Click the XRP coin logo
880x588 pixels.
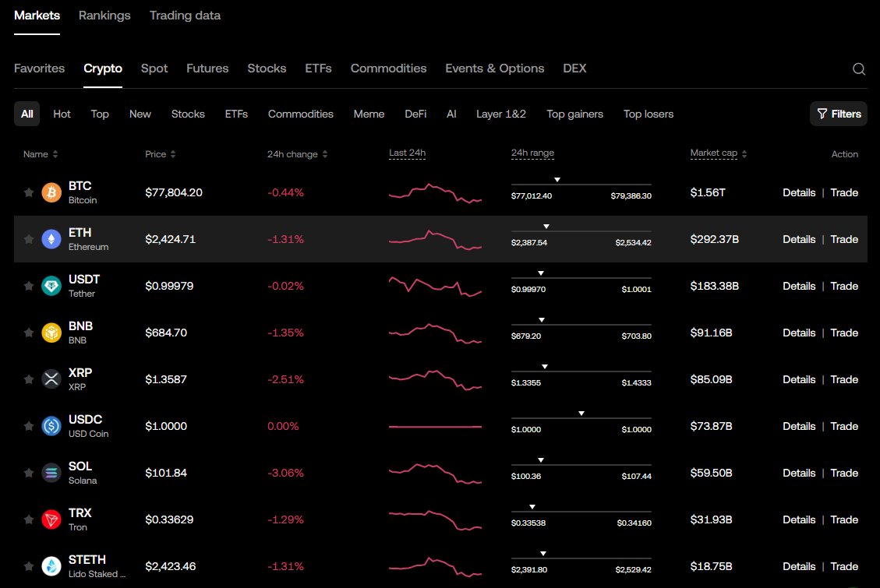click(x=51, y=379)
